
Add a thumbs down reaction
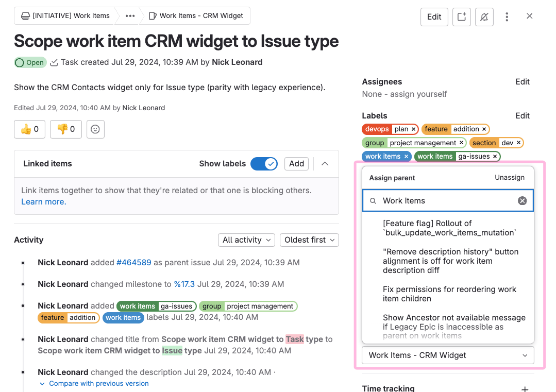click(x=65, y=129)
